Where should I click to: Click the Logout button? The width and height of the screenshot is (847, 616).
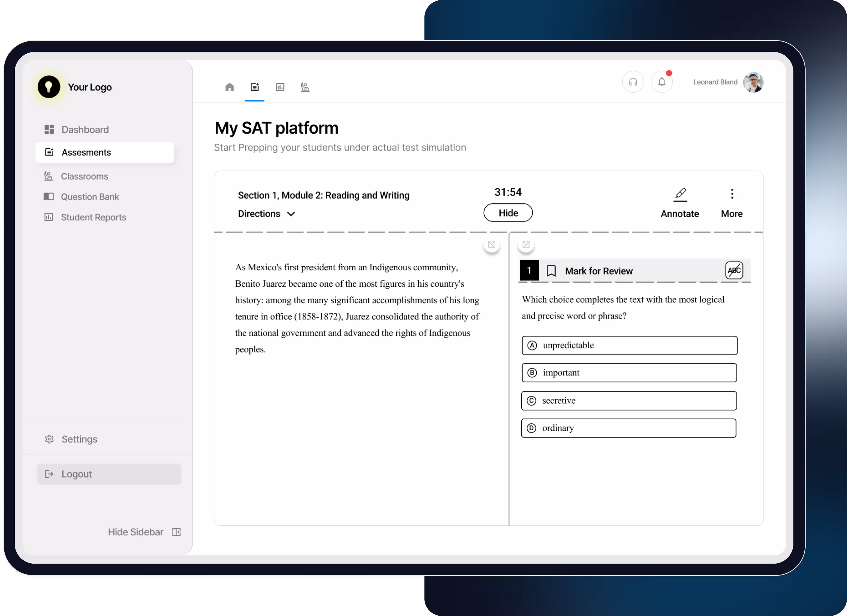(x=109, y=474)
